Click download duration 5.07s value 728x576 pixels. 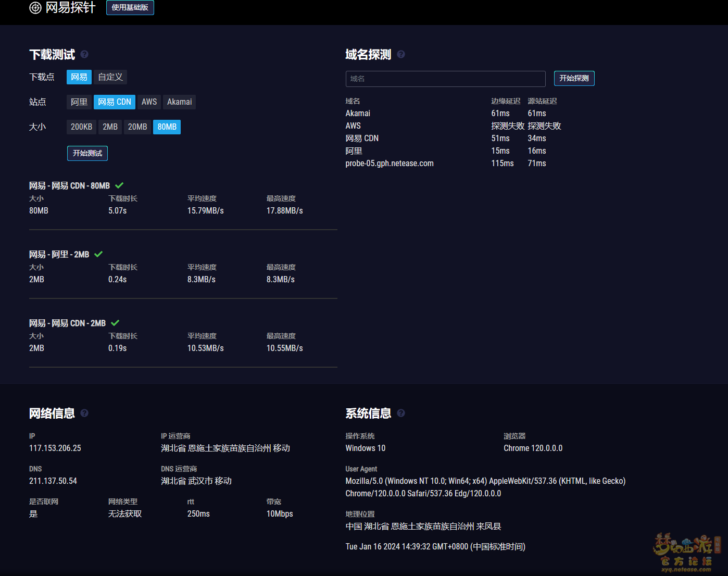coord(118,211)
